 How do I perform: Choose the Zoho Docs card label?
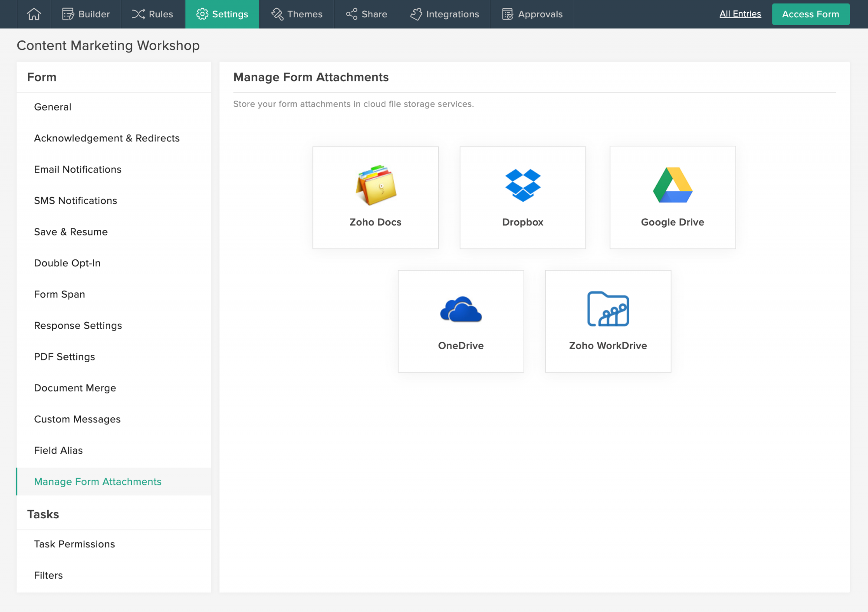pyautogui.click(x=375, y=222)
